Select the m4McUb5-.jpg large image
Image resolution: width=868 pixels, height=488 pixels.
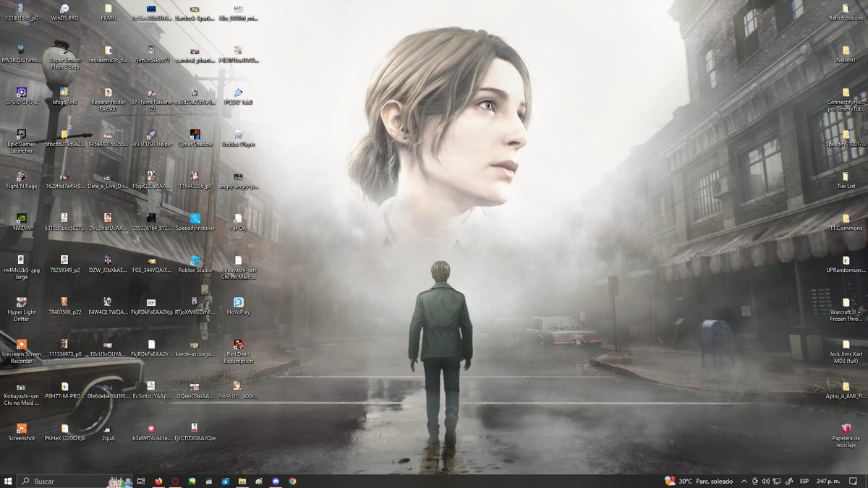(x=21, y=267)
